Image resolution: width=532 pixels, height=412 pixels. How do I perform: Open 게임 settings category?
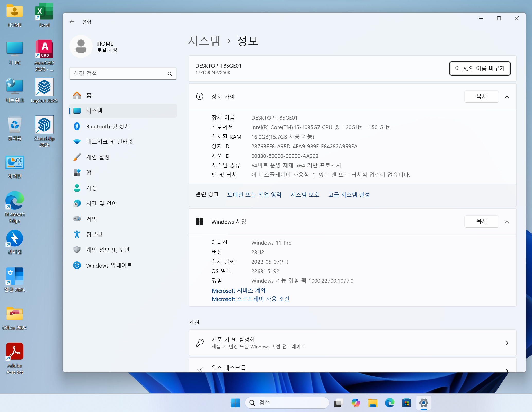[123, 219]
